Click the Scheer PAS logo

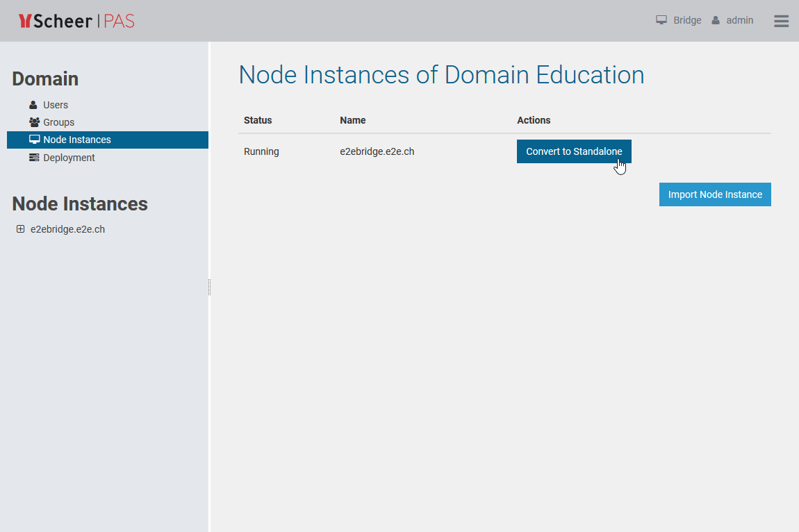[x=76, y=21]
